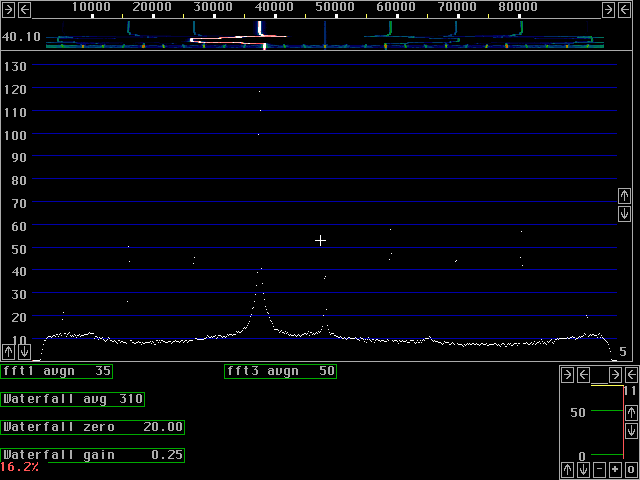Click the last left arrow in the small control box's top row
Image resolution: width=640 pixels, height=480 pixels.
point(631,374)
